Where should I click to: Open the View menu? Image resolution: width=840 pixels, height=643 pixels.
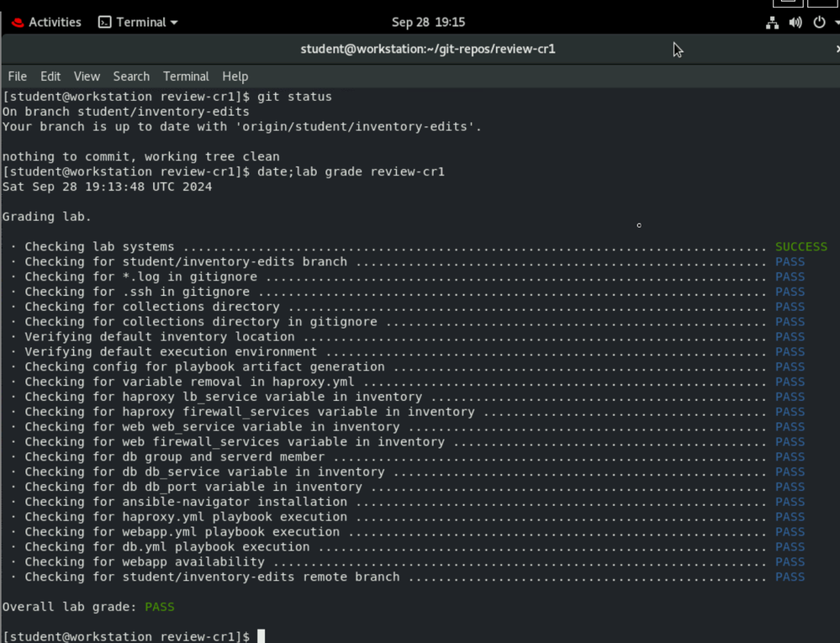87,76
